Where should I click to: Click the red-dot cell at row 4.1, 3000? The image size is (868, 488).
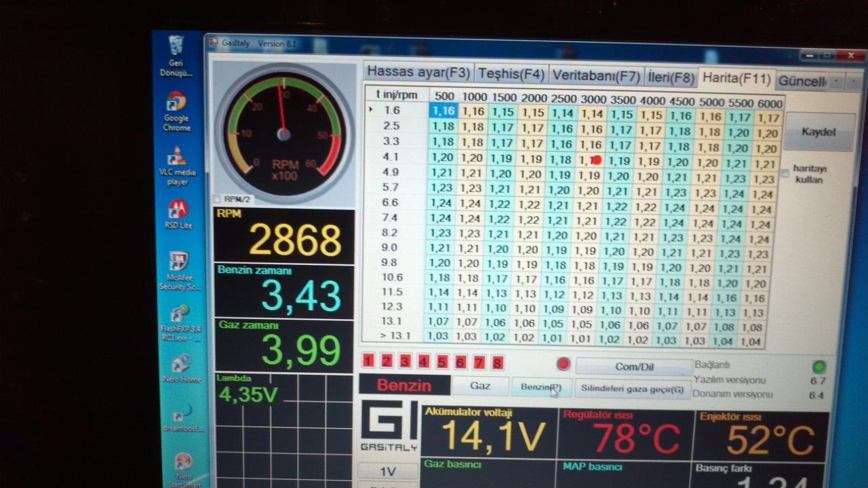591,161
